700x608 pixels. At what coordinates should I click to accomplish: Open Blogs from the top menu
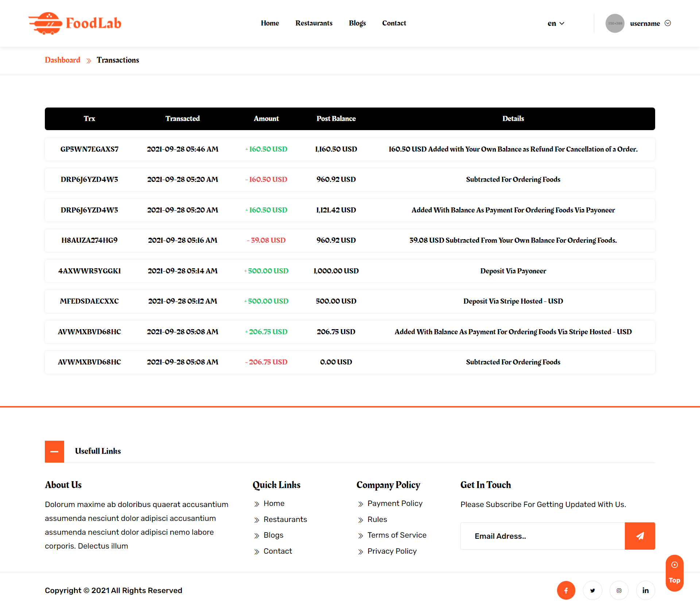tap(357, 23)
